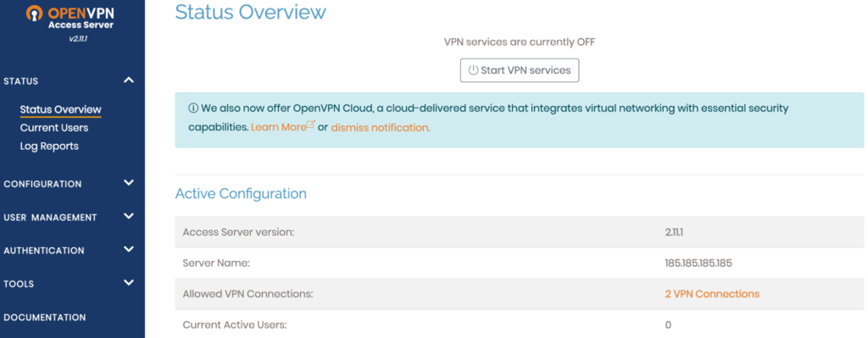Click the USER MANAGEMENT menu heading
The image size is (868, 338).
click(50, 218)
